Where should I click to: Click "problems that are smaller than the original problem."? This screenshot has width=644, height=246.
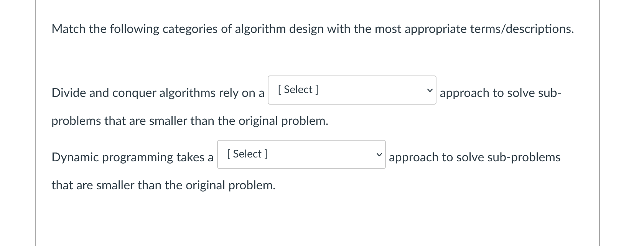[x=190, y=121]
